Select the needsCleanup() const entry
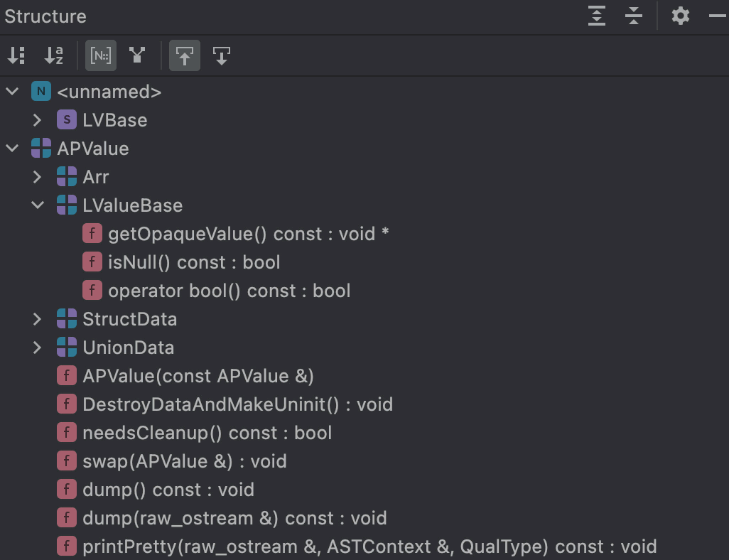The width and height of the screenshot is (729, 560). (207, 433)
